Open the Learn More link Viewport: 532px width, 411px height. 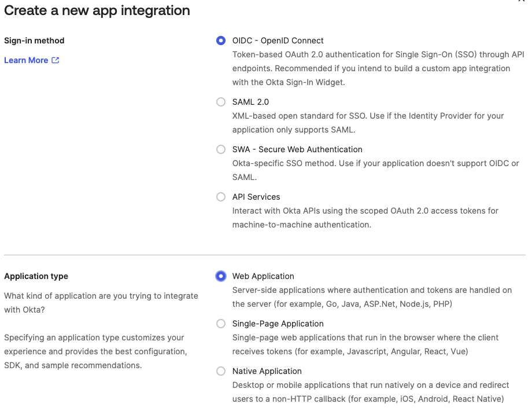(x=26, y=60)
